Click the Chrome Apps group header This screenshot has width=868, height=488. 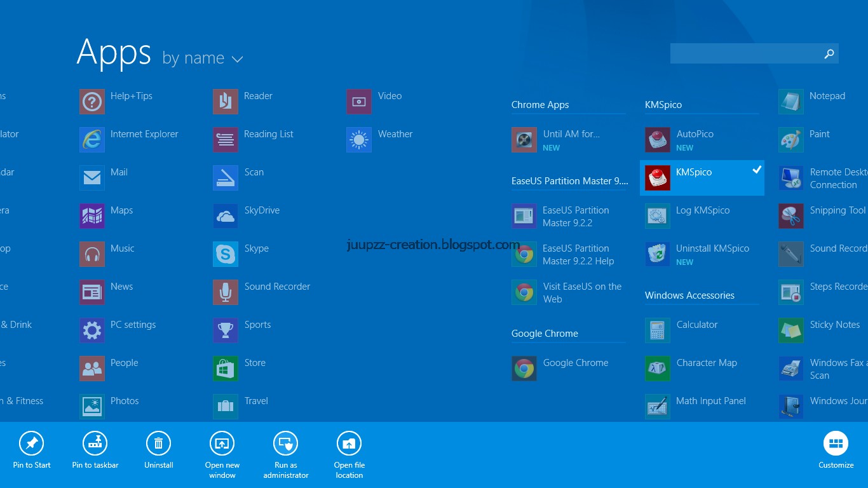pos(540,105)
